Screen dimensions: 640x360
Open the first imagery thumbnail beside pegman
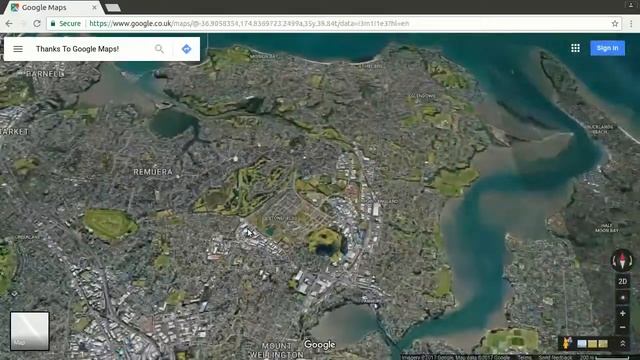[x=582, y=344]
